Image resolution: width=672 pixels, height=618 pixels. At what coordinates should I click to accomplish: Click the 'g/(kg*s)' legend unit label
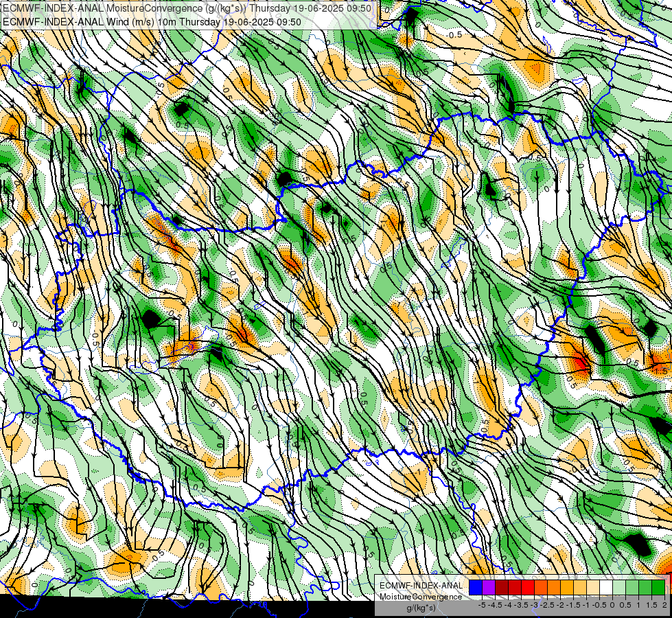tap(421, 608)
